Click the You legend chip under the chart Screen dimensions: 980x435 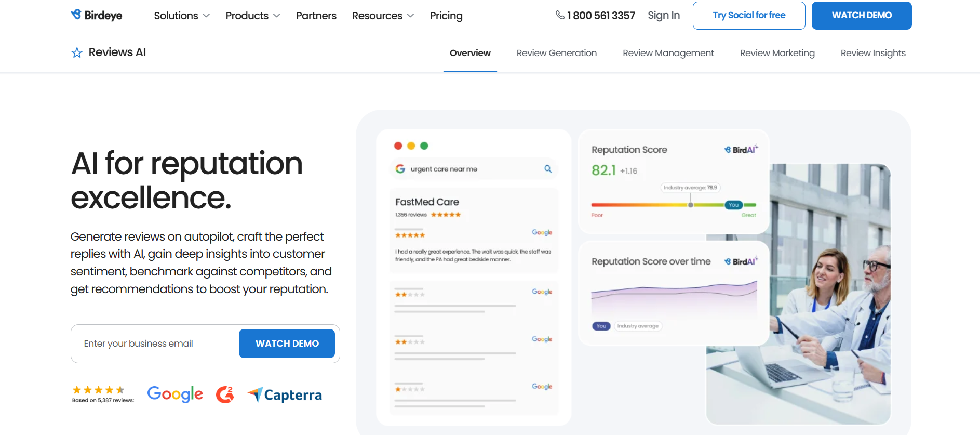tap(601, 326)
